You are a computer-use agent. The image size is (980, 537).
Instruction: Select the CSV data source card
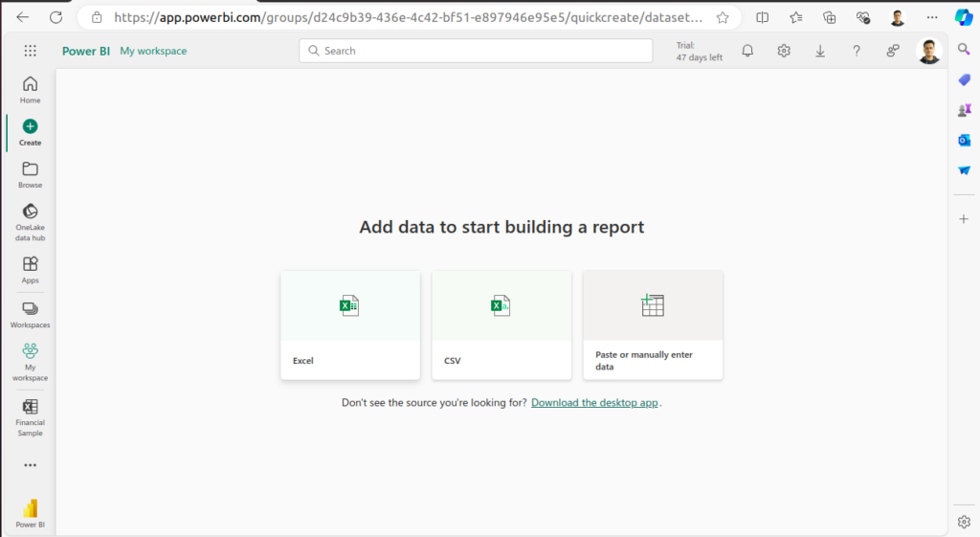[x=501, y=324]
